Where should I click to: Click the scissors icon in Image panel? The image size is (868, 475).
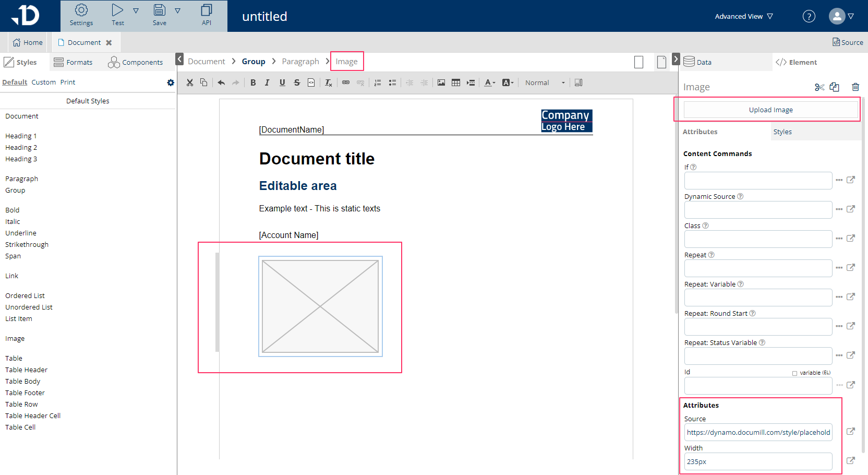819,87
